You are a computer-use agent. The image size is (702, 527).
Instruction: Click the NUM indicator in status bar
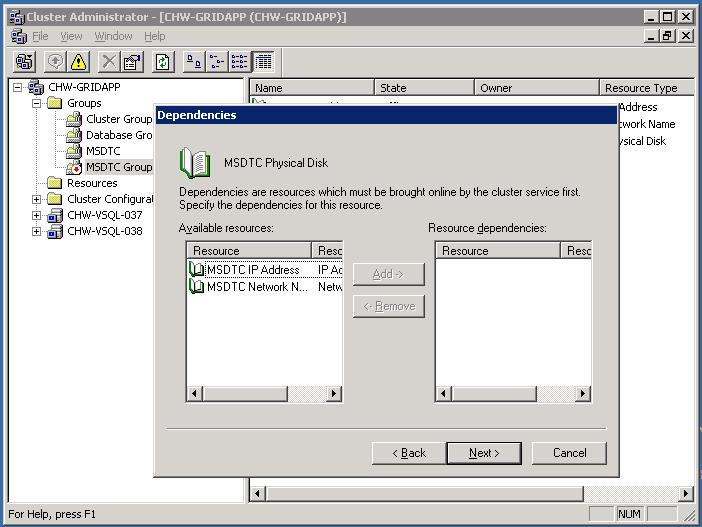pos(629,514)
